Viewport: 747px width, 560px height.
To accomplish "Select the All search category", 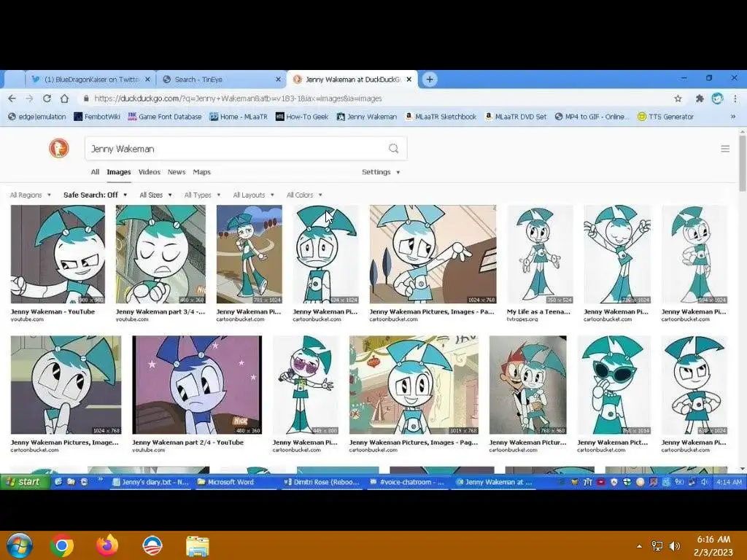I will click(96, 172).
